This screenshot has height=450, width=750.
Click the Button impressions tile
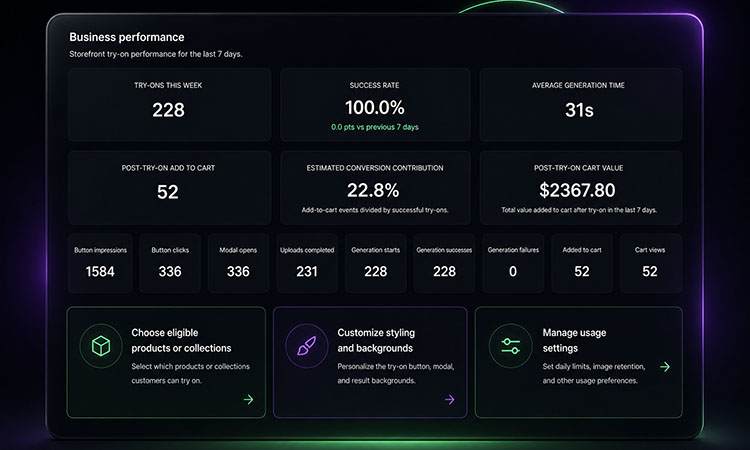[100, 263]
